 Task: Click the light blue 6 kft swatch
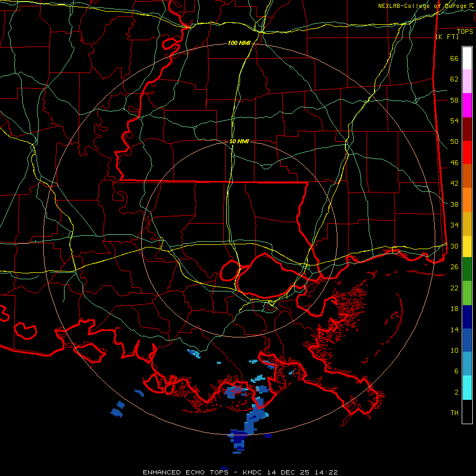tap(467, 364)
